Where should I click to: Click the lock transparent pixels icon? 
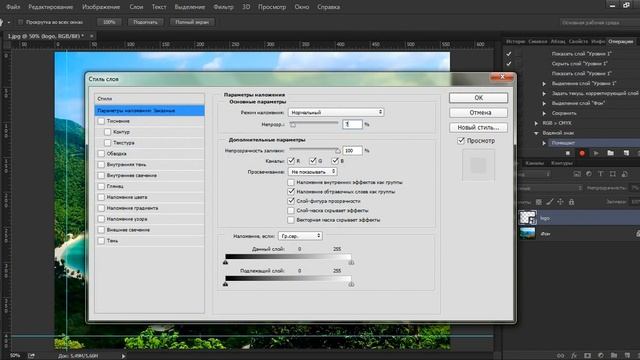(539, 202)
